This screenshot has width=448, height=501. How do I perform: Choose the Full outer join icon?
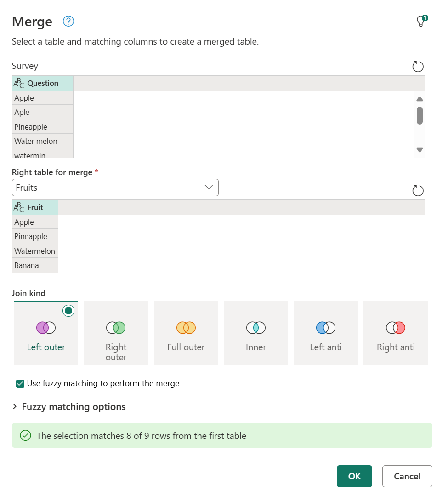coord(186,328)
